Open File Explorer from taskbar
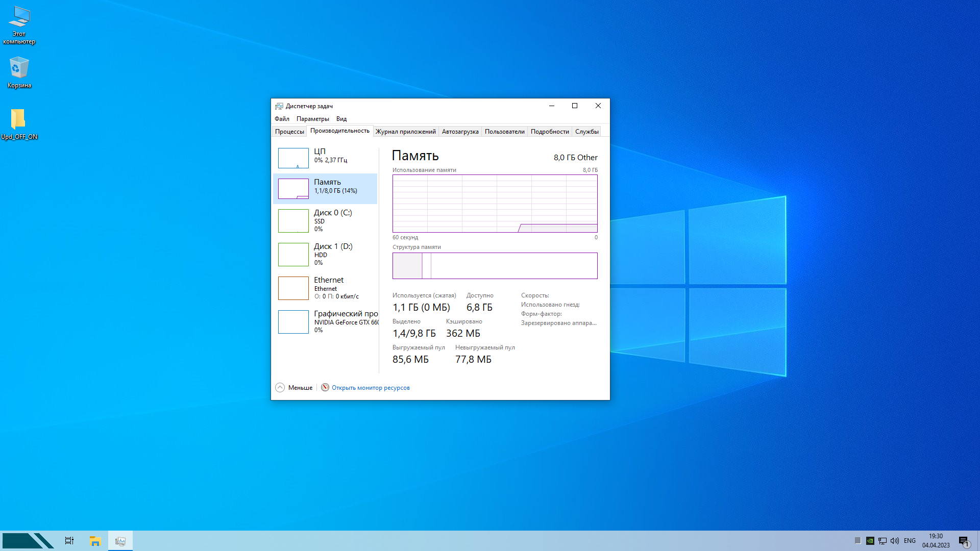980x551 pixels. (x=95, y=541)
